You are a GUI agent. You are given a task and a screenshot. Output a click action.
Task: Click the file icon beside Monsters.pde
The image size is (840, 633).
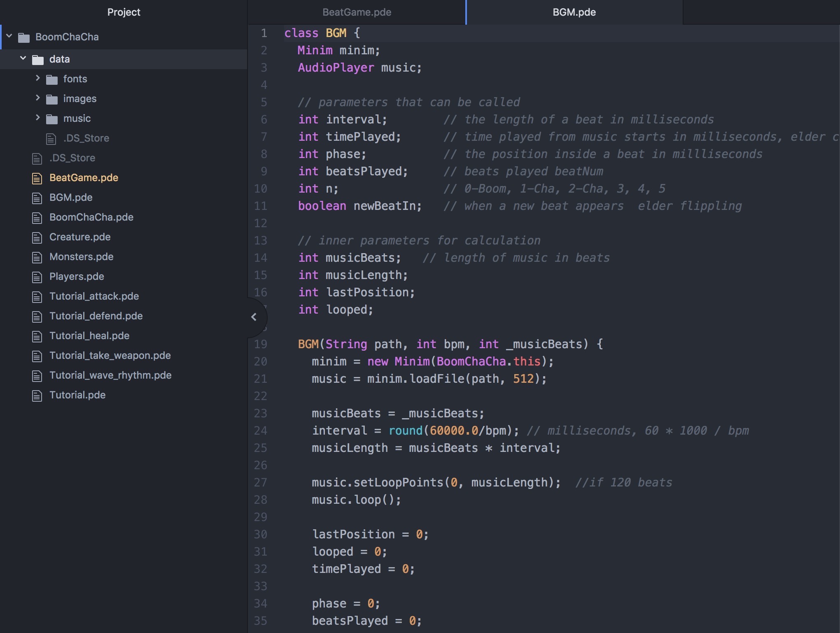click(37, 257)
